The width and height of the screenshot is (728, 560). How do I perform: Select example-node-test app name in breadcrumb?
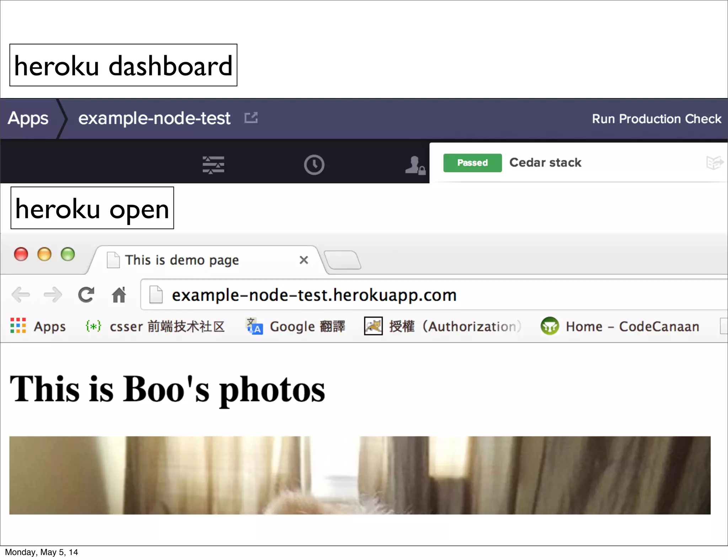(x=154, y=118)
